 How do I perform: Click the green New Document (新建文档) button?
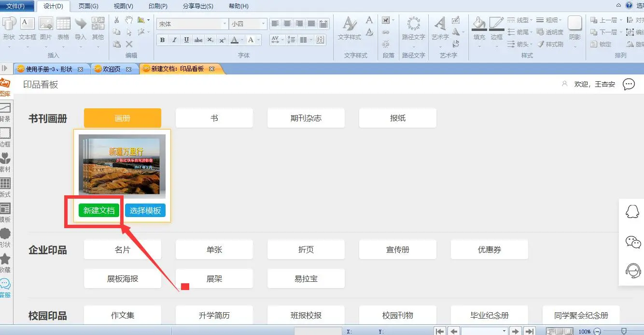(99, 210)
